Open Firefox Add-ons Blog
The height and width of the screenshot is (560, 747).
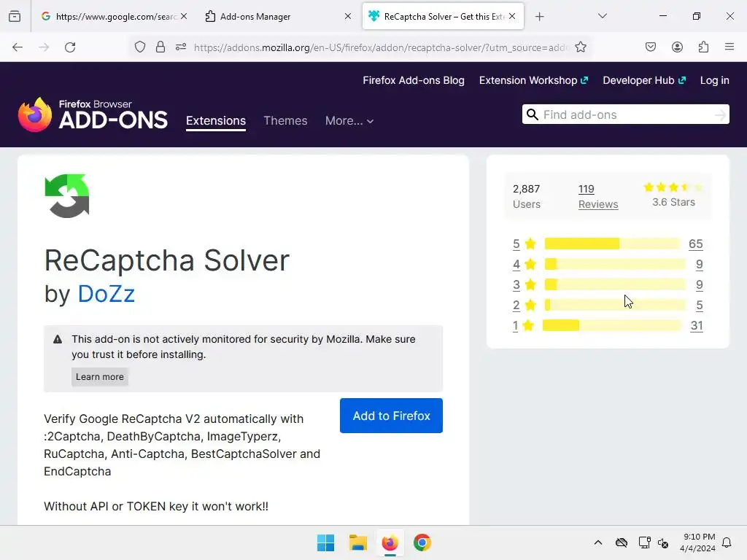point(414,80)
